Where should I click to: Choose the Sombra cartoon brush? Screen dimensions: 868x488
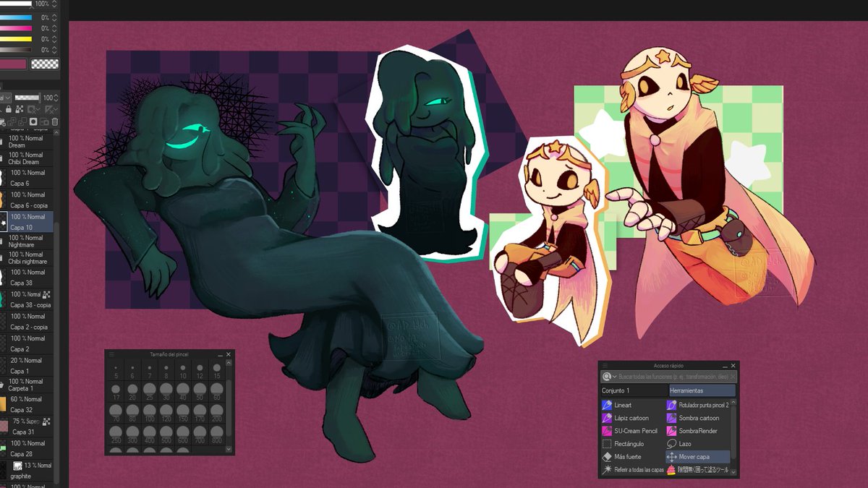(697, 418)
